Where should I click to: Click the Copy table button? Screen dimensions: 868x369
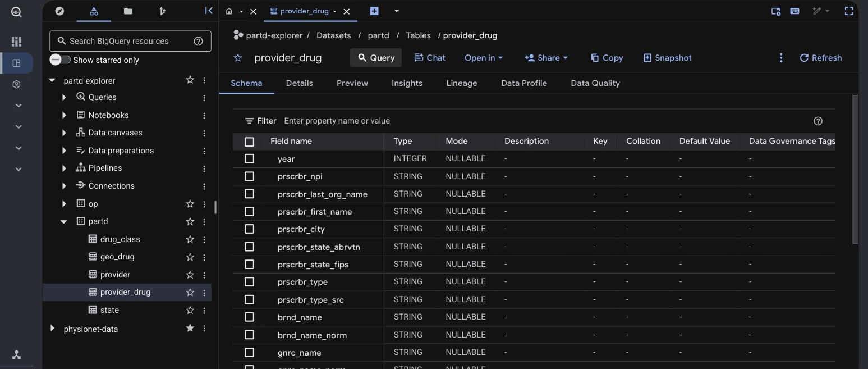pyautogui.click(x=607, y=58)
